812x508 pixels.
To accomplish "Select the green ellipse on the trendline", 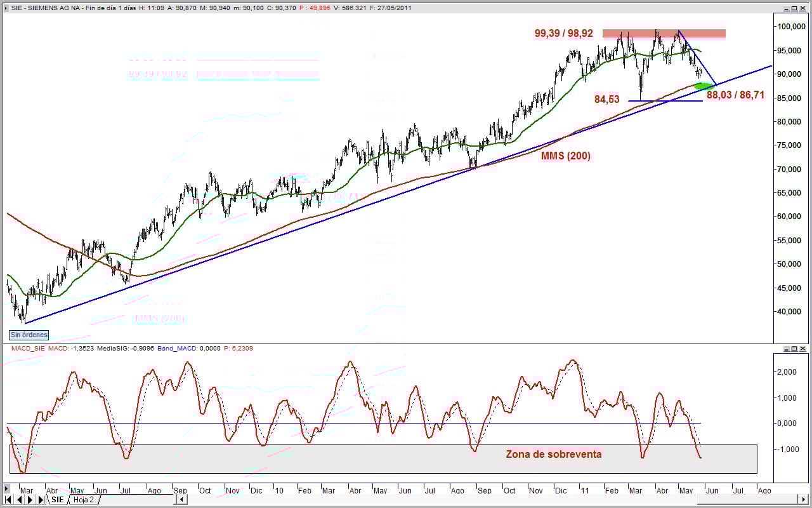I will (704, 86).
